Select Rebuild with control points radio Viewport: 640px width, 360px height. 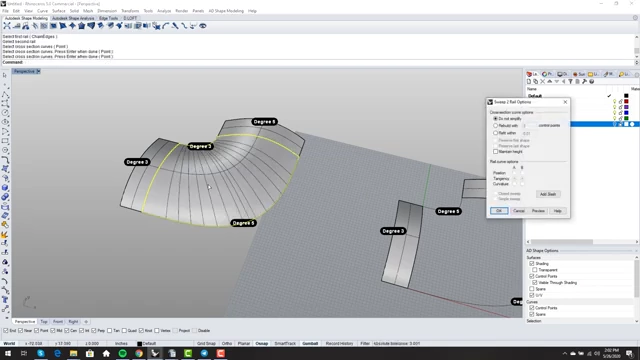point(496,126)
